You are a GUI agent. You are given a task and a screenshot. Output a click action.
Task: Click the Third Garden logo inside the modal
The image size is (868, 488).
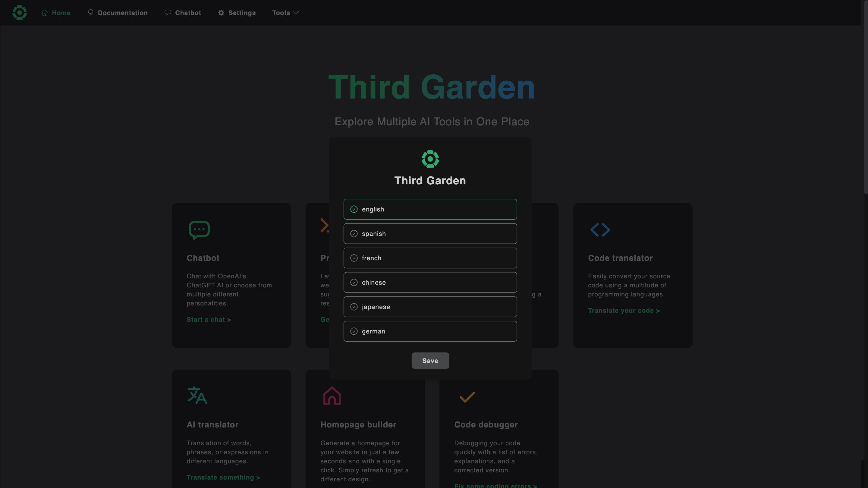[430, 159]
